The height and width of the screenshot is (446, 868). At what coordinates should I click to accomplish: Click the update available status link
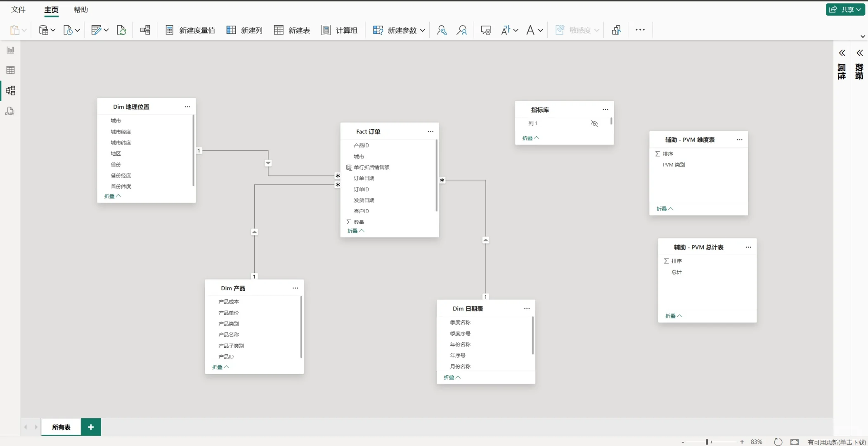(836, 442)
